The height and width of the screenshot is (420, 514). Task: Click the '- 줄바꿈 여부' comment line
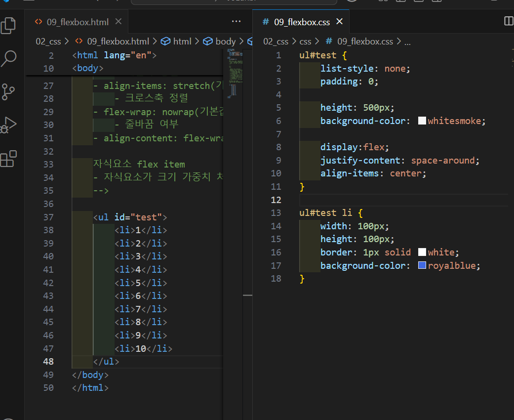[x=146, y=124]
